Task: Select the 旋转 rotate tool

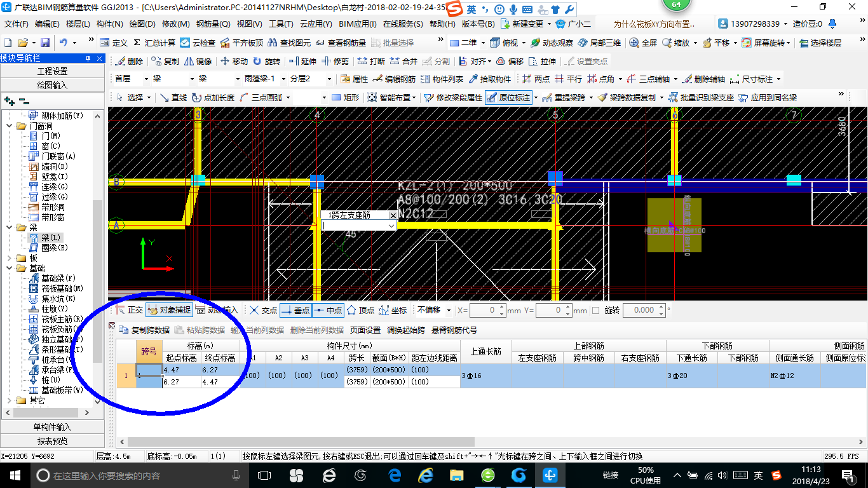Action: tap(266, 61)
